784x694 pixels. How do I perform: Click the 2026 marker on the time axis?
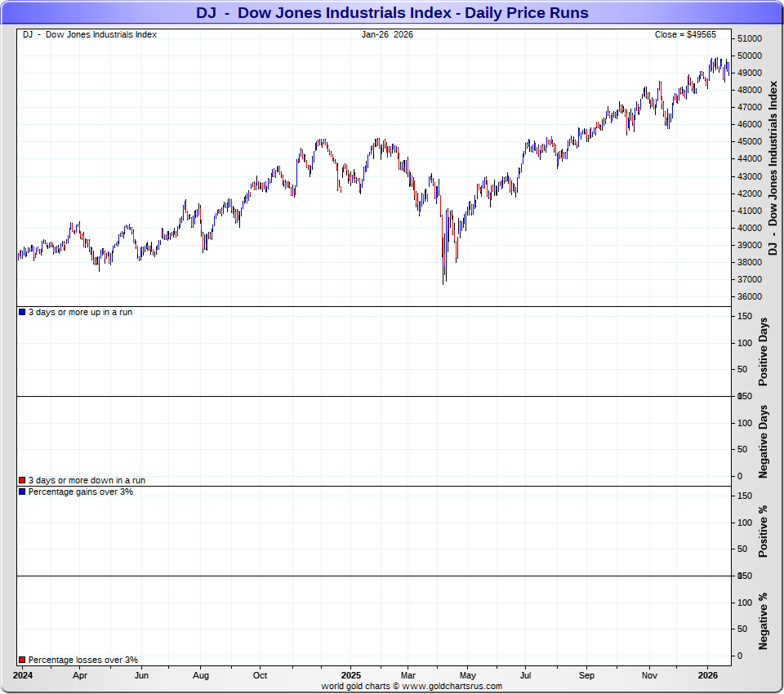(707, 676)
